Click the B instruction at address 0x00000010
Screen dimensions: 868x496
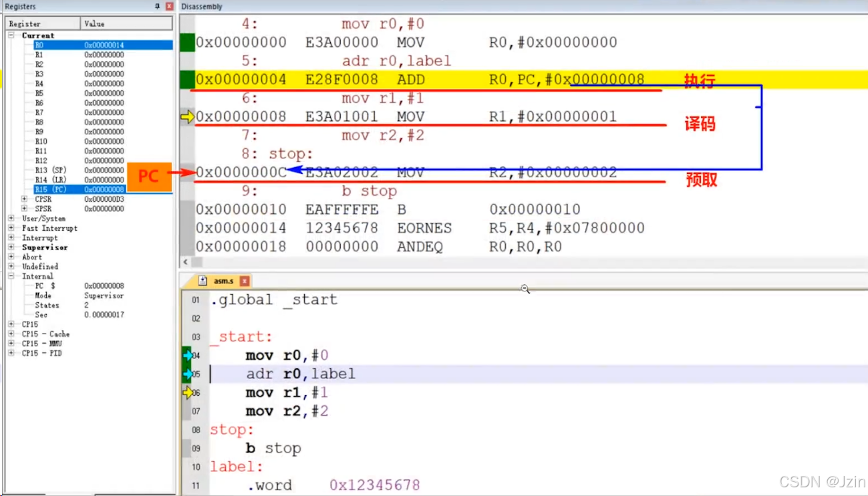coord(388,209)
